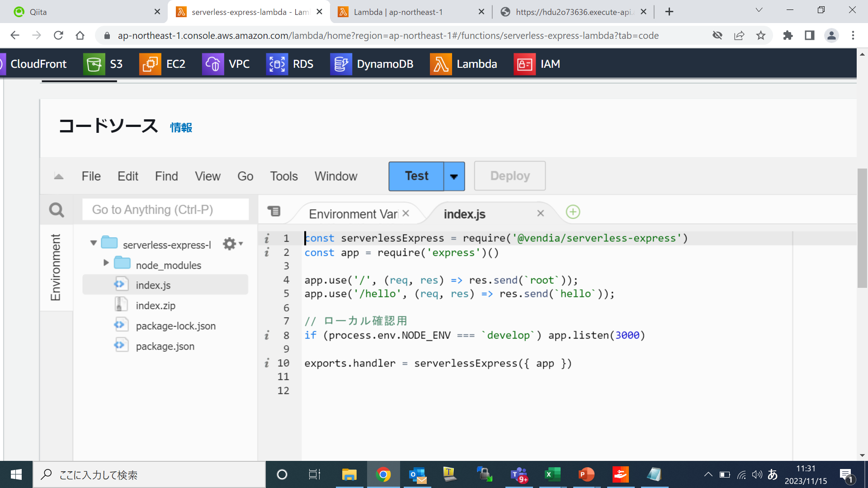Screen dimensions: 868x488
Task: Open the editor tab list icon
Action: (x=274, y=211)
